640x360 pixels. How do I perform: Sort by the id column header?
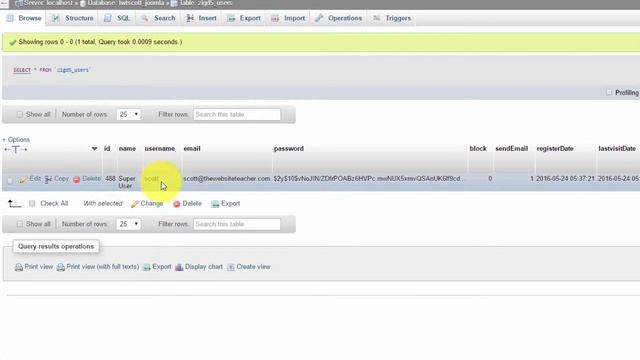(x=107, y=149)
